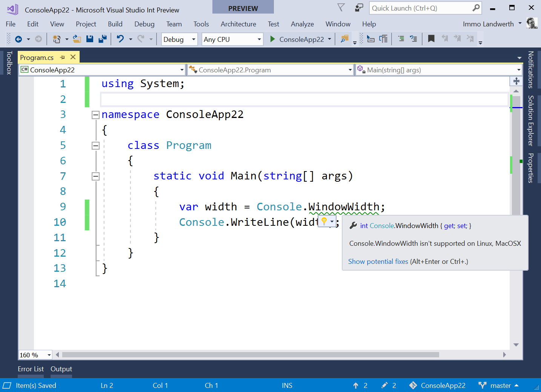541x392 pixels.
Task: Click the Visual Studio logo icon
Action: pos(12,9)
